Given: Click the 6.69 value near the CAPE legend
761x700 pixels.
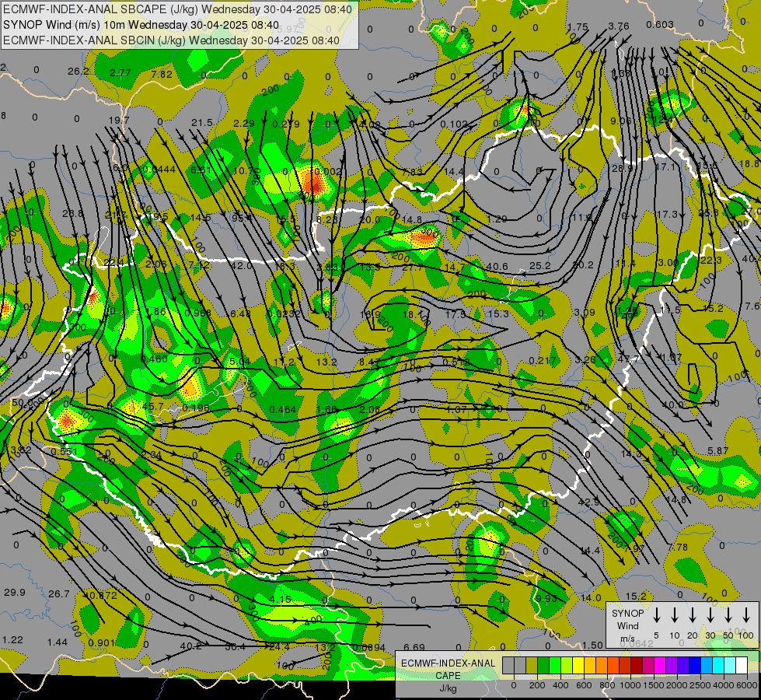Looking at the screenshot, I should pyautogui.click(x=414, y=646).
